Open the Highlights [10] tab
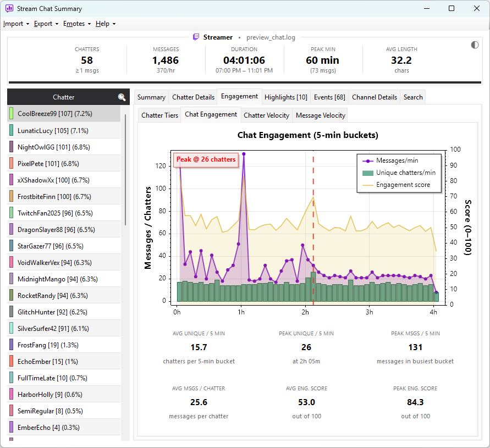The image size is (490, 448). click(285, 97)
